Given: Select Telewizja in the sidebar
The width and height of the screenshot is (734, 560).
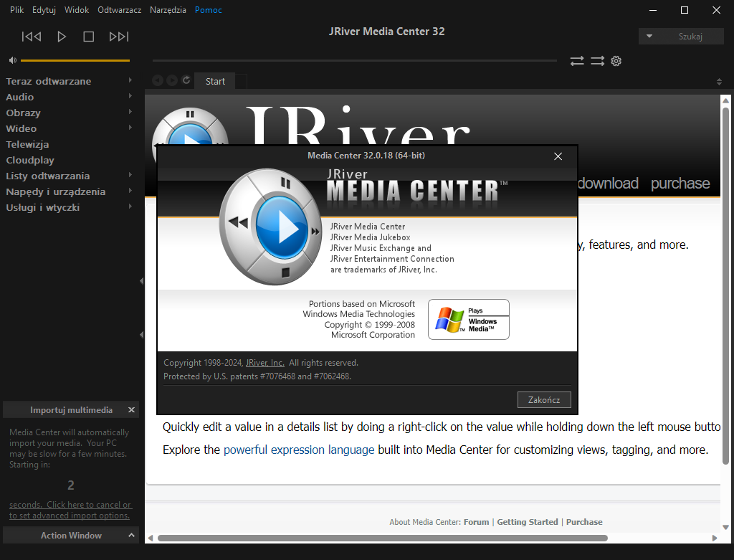Looking at the screenshot, I should [x=27, y=144].
